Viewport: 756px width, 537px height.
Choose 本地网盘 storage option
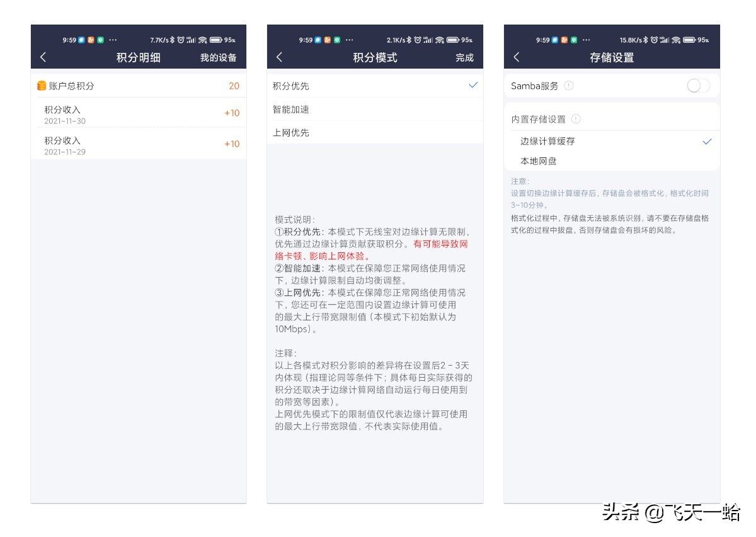point(539,161)
